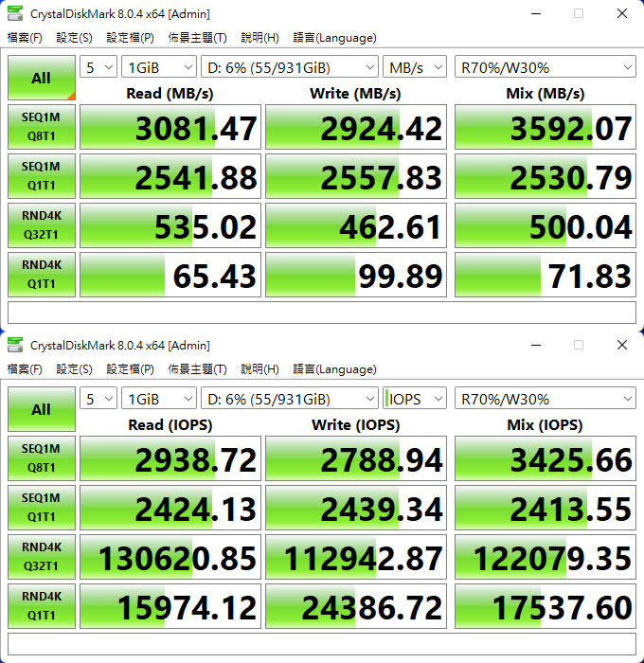Click IOPS write result 24386.72

tap(356, 606)
